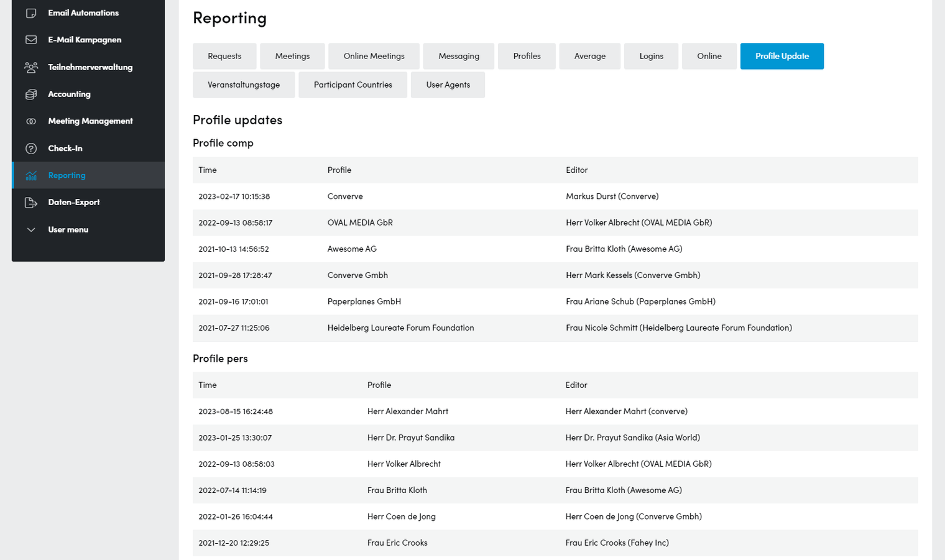Open the Email Automations menu item
The height and width of the screenshot is (560, 945).
coord(83,13)
